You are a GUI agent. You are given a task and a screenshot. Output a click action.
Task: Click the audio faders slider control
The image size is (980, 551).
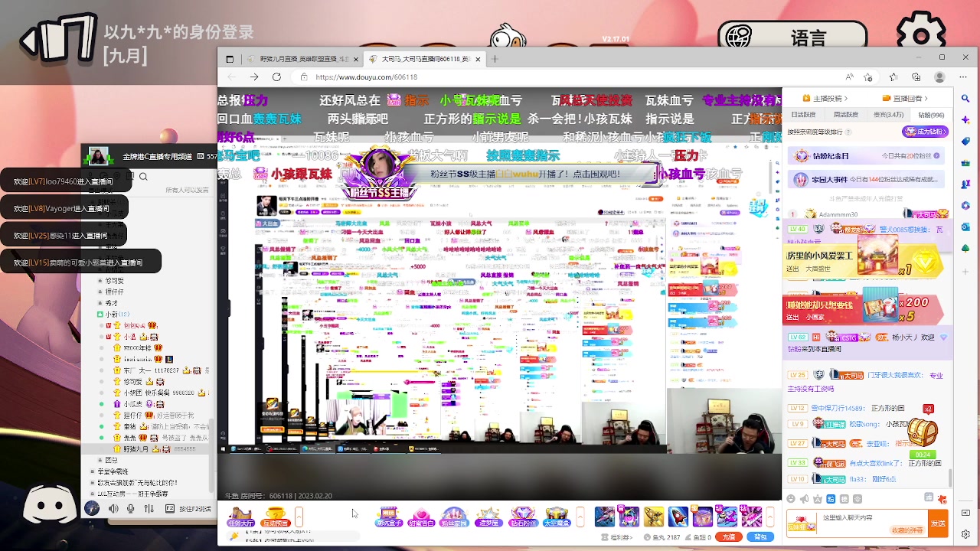pyautogui.click(x=149, y=508)
